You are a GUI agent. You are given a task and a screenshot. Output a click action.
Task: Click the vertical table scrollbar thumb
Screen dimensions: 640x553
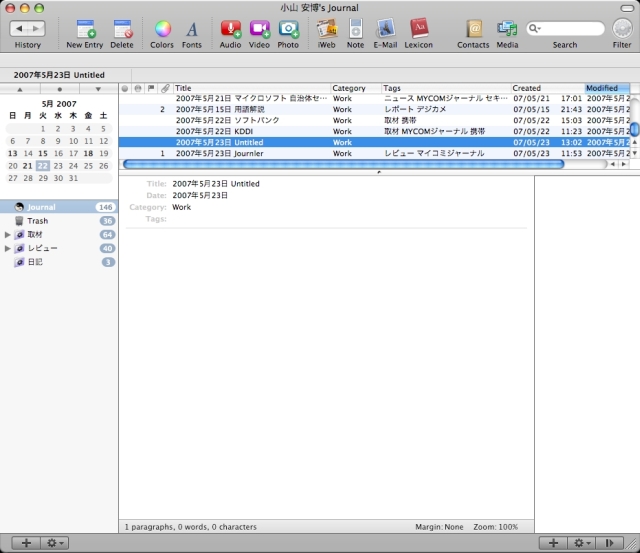click(635, 129)
